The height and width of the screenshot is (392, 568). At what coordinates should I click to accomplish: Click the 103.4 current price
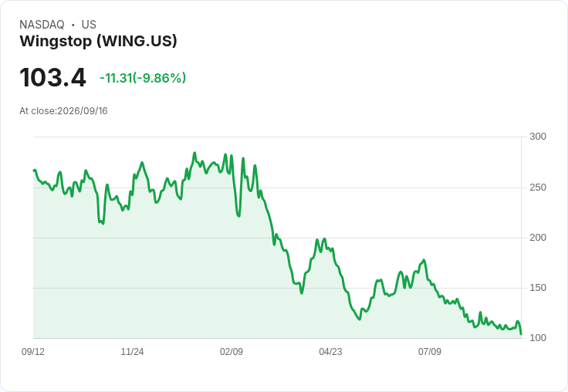coord(53,77)
